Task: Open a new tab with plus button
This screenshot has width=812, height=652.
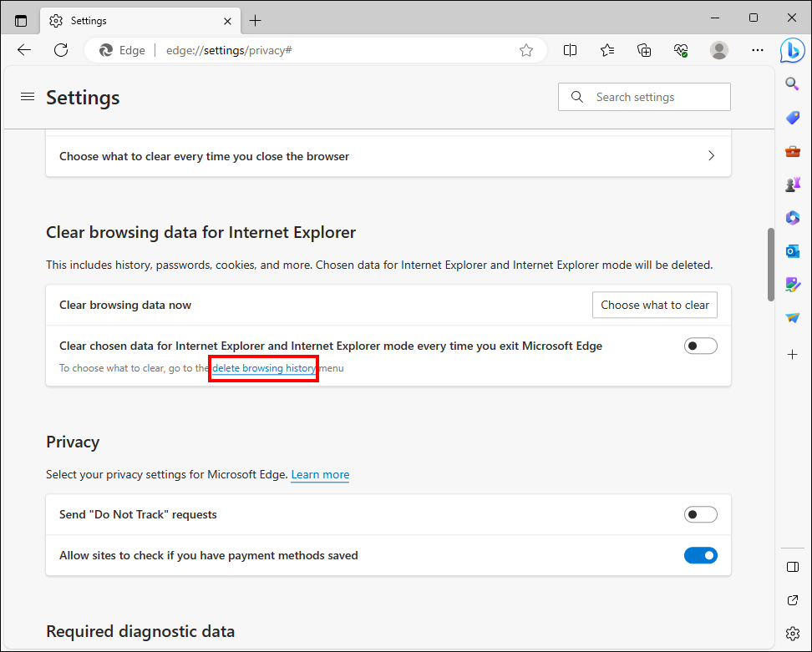Action: click(x=256, y=21)
